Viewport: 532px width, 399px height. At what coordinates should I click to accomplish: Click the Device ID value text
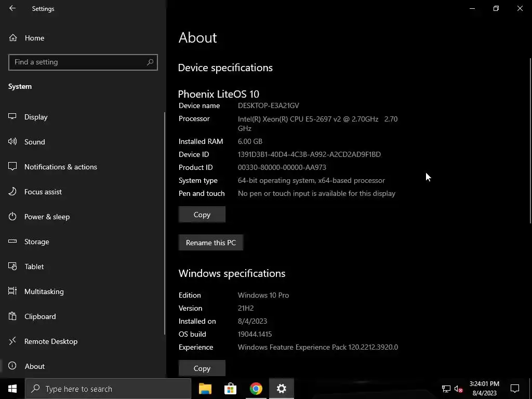[x=309, y=154]
